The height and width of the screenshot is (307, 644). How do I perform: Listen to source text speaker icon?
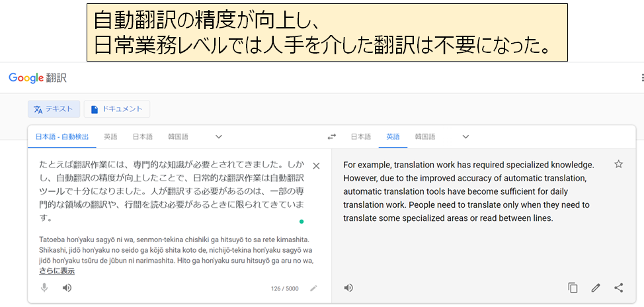point(67,288)
